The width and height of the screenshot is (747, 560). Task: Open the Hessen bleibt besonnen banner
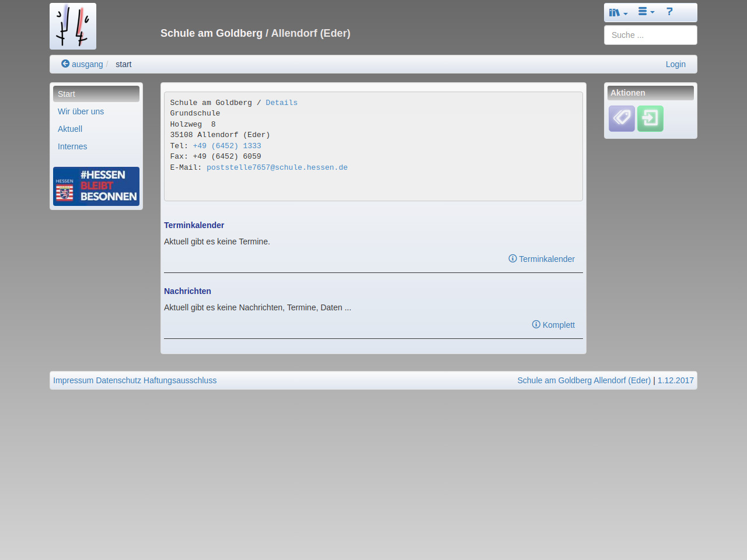coord(96,186)
